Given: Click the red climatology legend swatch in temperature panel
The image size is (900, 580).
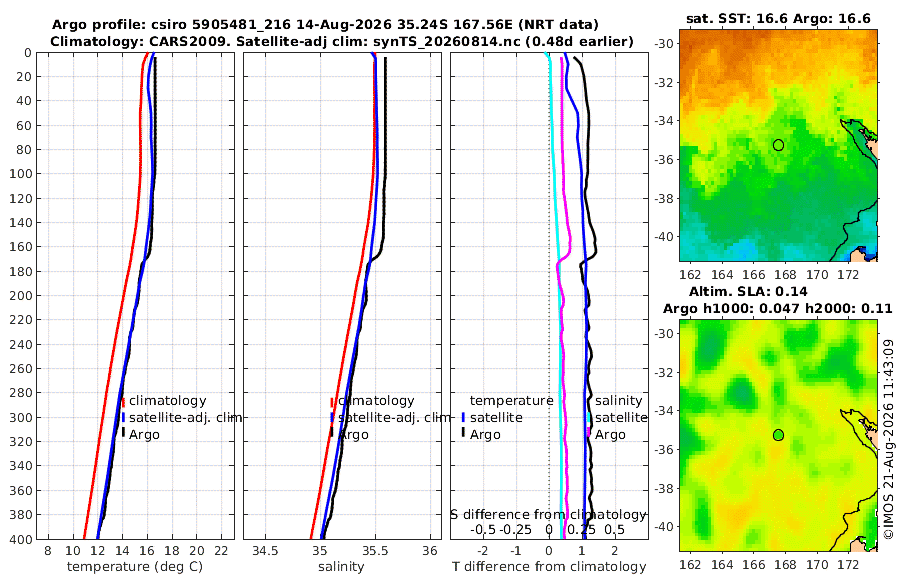Looking at the screenshot, I should 123,401.
